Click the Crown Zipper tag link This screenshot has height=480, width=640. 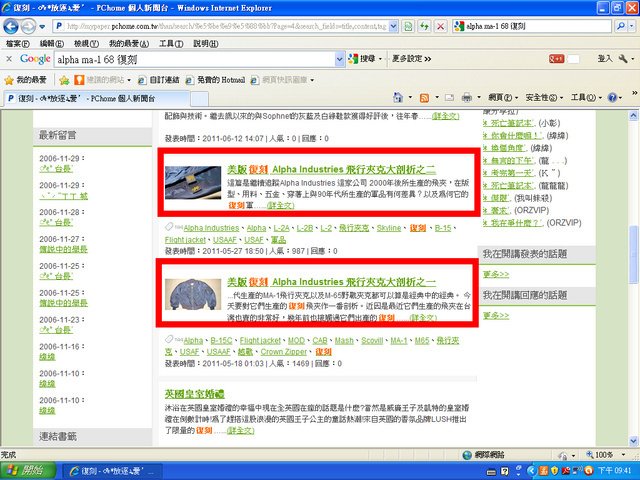pyautogui.click(x=284, y=352)
